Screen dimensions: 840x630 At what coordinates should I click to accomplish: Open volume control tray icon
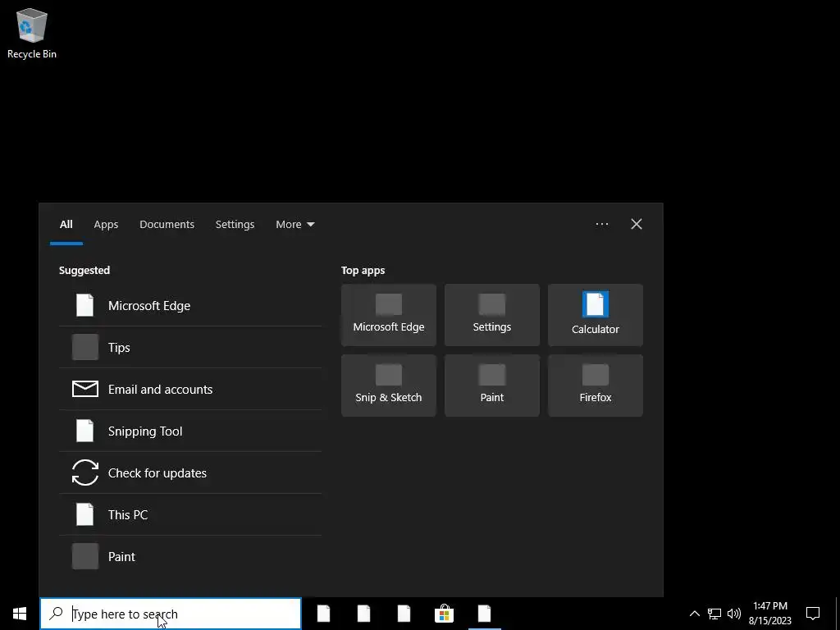[734, 614]
